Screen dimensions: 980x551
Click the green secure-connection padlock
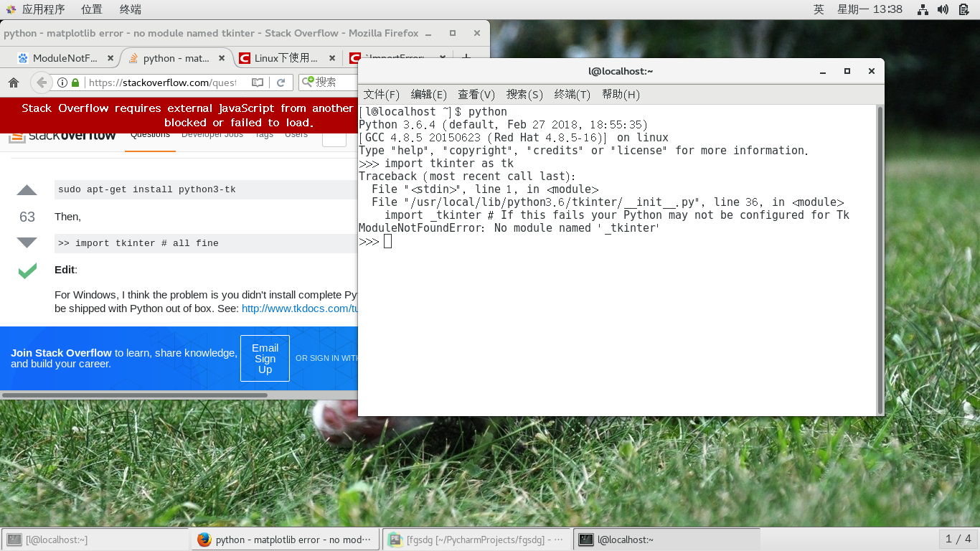75,83
